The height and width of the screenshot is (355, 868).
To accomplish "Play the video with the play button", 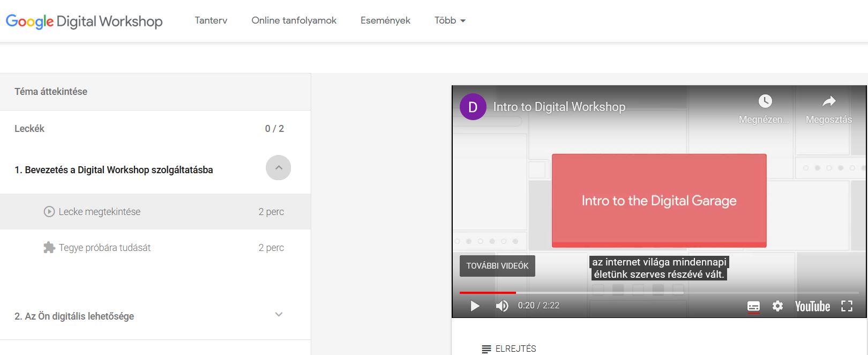I will 475,306.
